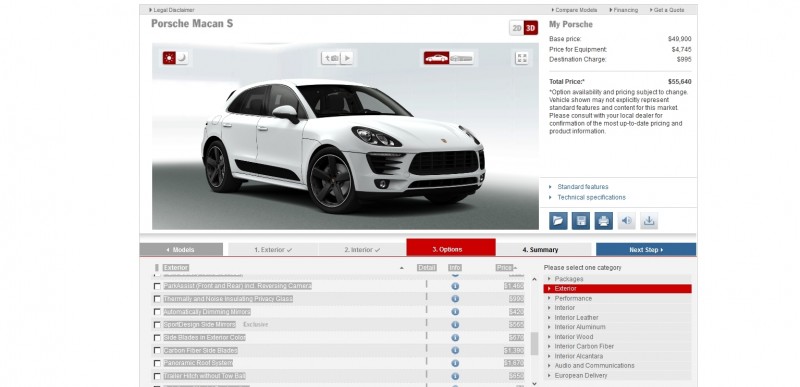The width and height of the screenshot is (800, 387).
Task: Print the configuration
Action: 604,221
